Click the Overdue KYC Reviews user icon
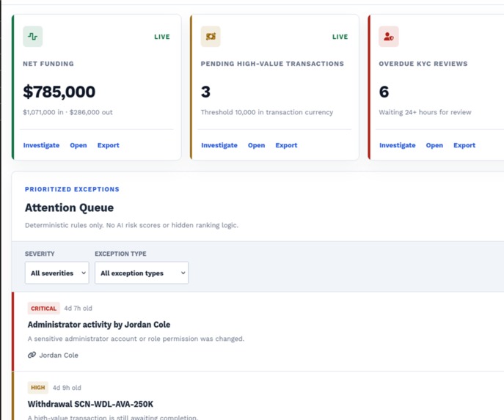 point(389,37)
